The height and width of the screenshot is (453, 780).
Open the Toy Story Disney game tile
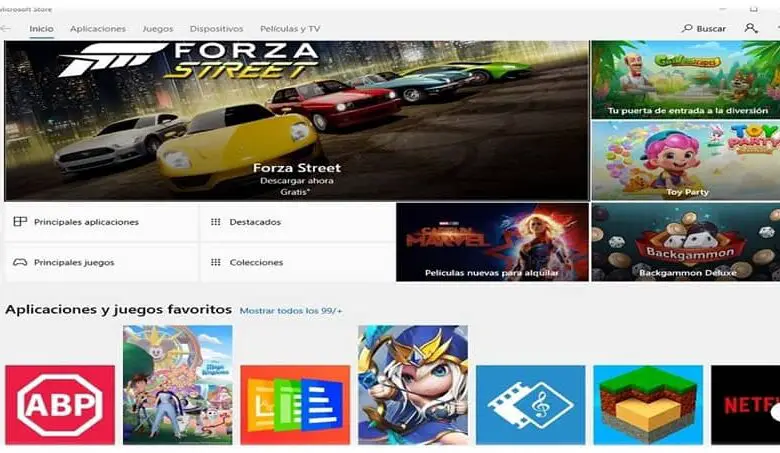(x=178, y=385)
